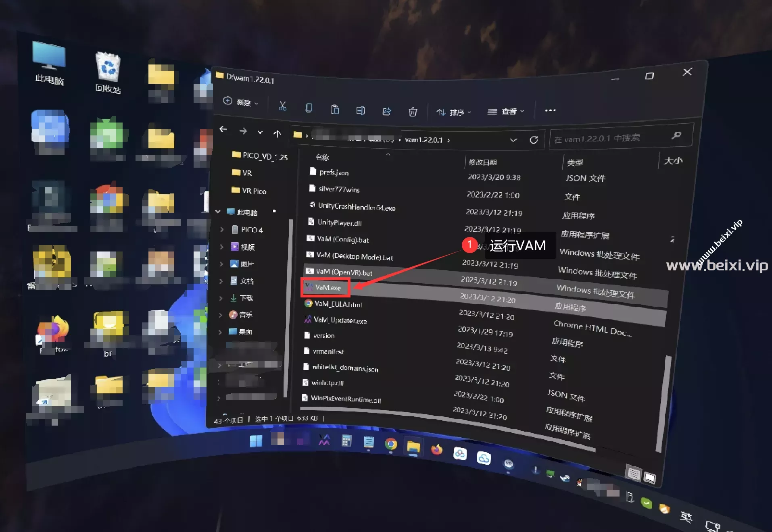772x532 pixels.
Task: Click the Share icon in Explorer toolbar
Action: pos(386,111)
